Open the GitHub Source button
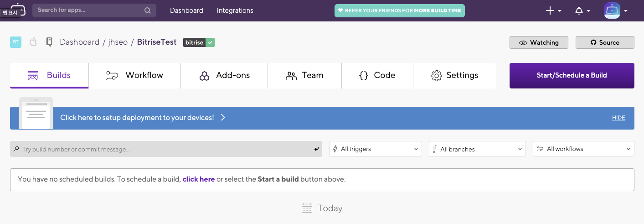644x224 pixels. (x=605, y=42)
